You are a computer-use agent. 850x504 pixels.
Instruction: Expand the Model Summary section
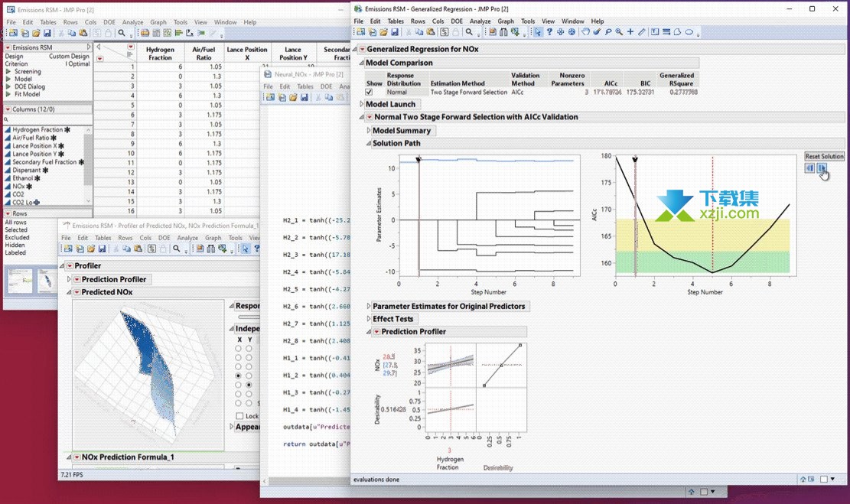[369, 131]
